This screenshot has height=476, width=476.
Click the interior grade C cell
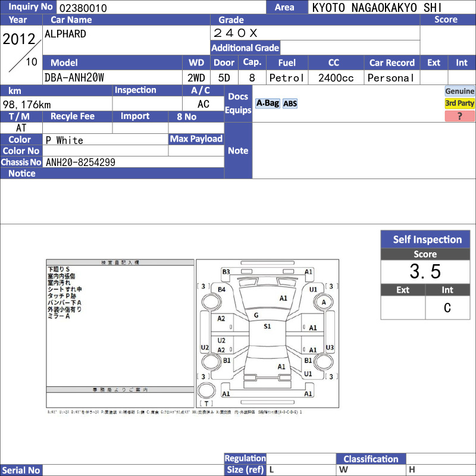pyautogui.click(x=447, y=308)
